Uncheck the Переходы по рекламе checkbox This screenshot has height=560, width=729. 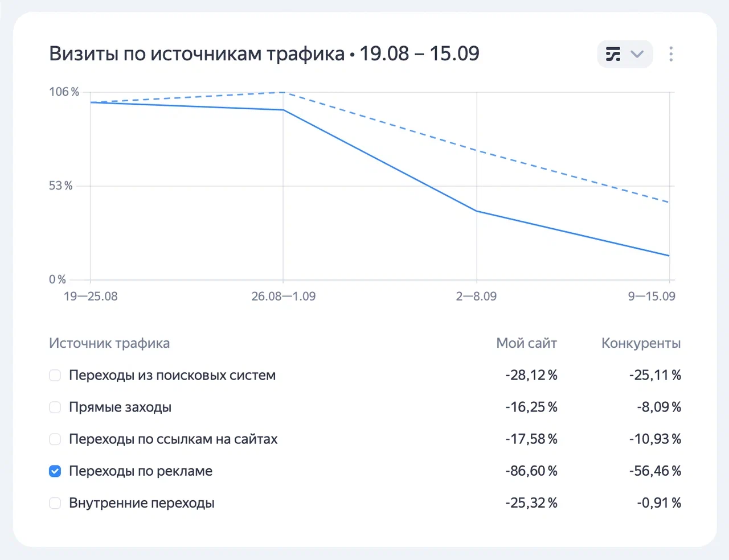coord(55,471)
